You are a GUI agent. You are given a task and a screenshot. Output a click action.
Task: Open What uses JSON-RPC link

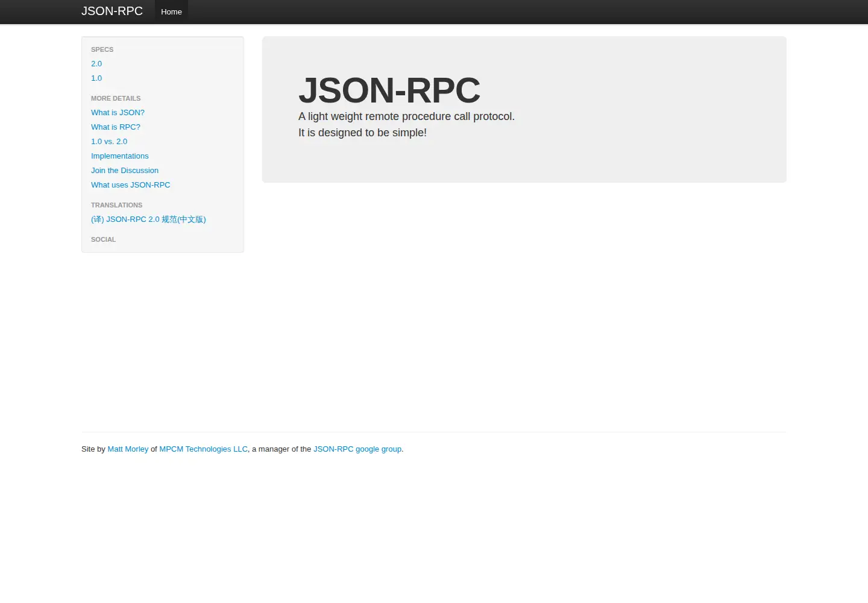click(131, 185)
